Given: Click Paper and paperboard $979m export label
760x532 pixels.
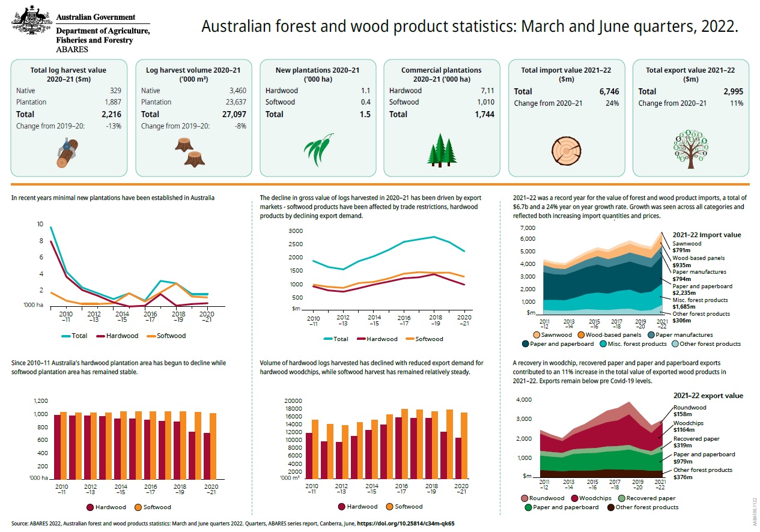Looking at the screenshot, I should tap(704, 458).
